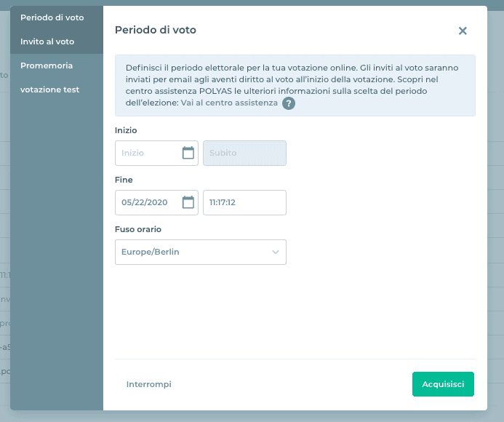Click the Fine time field 11:17:12
The width and height of the screenshot is (504, 422).
[244, 202]
